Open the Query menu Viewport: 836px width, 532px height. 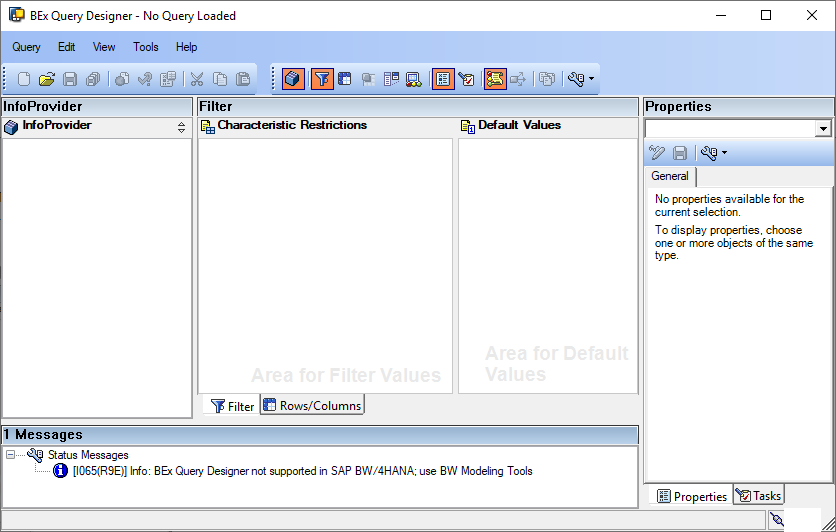coord(26,47)
